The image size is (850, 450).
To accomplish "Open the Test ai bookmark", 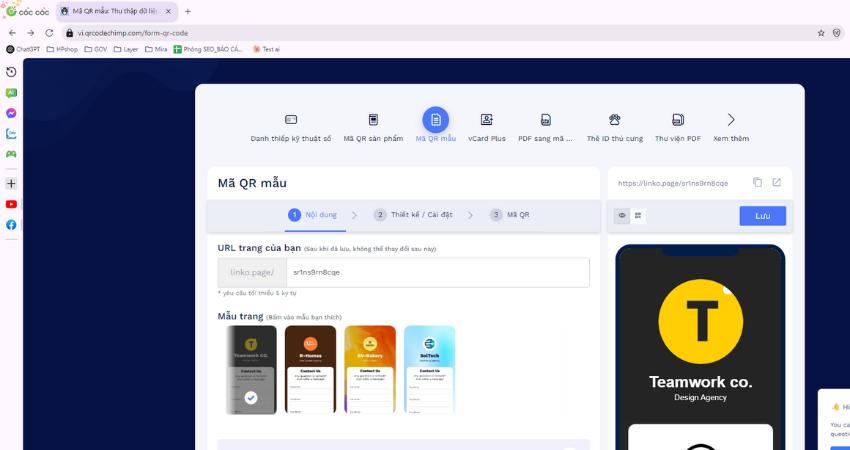I will point(266,49).
